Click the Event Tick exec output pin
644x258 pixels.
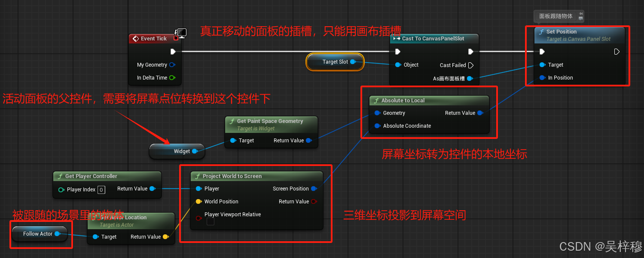[x=173, y=52]
